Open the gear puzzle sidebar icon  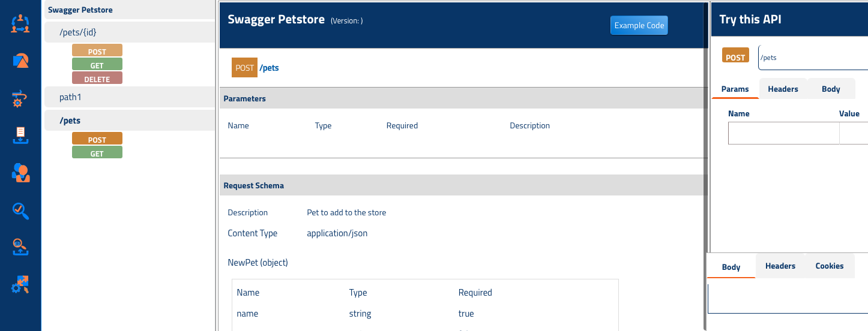click(x=20, y=284)
